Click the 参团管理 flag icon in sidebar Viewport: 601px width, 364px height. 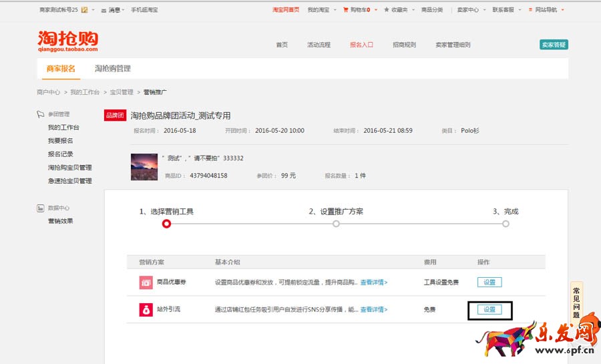click(41, 114)
